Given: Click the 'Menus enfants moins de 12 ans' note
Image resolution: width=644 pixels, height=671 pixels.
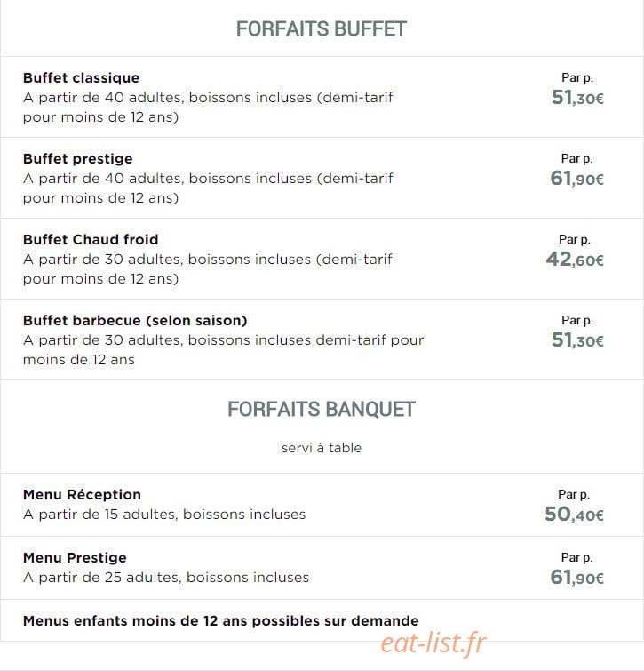Looking at the screenshot, I should click(221, 621).
